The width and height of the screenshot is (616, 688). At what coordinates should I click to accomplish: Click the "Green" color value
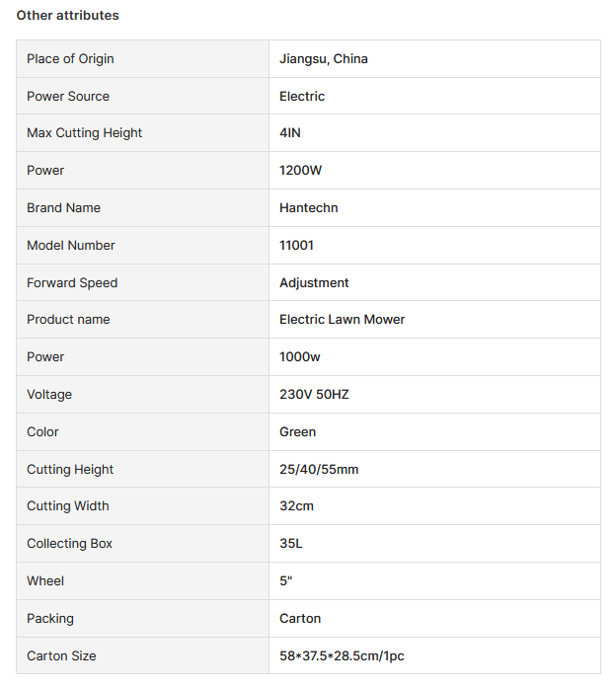298,432
